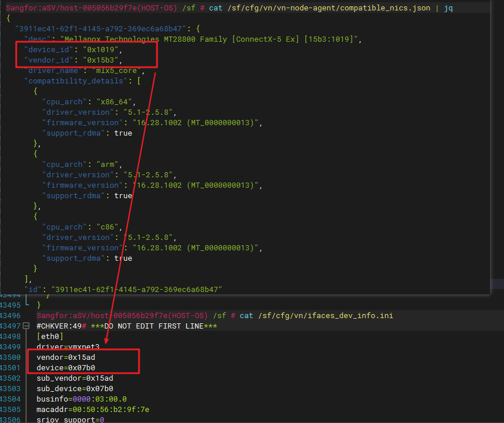Click the '[eth0]' section header

tap(50, 337)
